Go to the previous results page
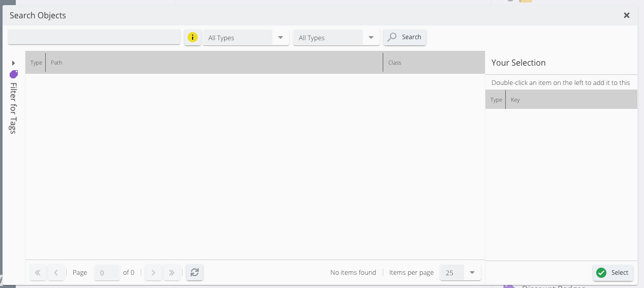The height and width of the screenshot is (288, 644). (56, 273)
